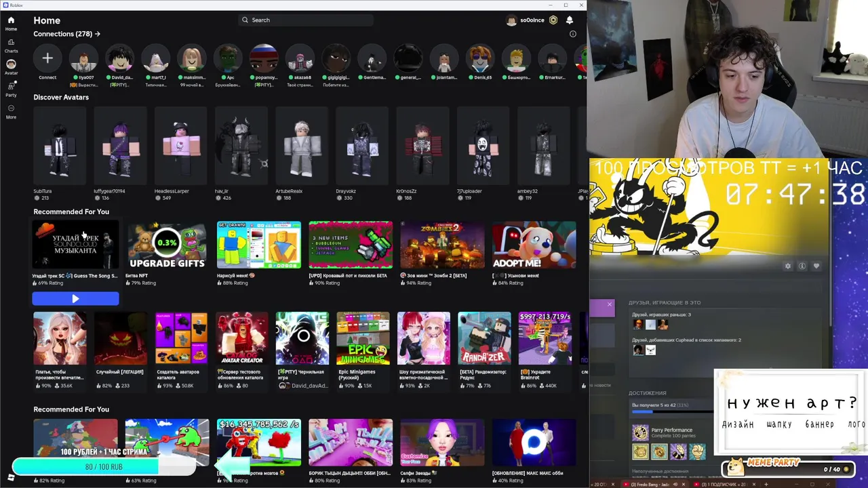View hav_iir's avatar card
Image resolution: width=868 pixels, height=488 pixels.
point(241,145)
